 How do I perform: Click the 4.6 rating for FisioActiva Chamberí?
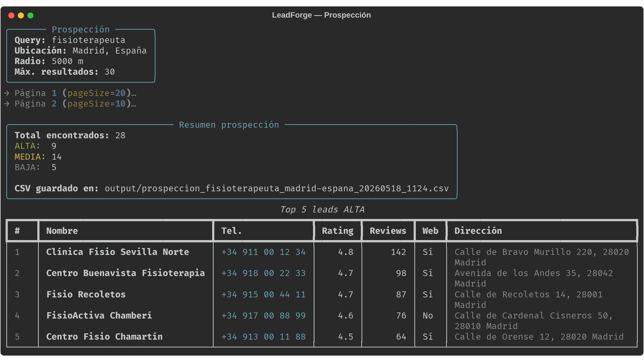[346, 316]
